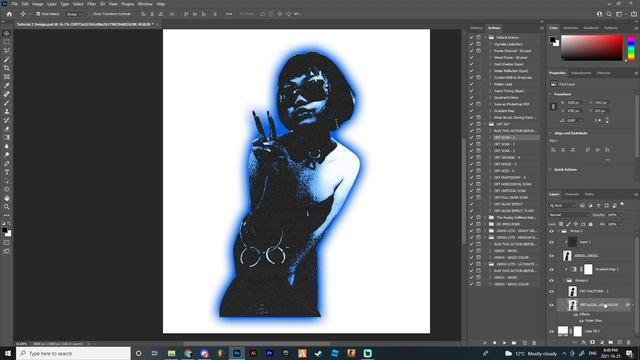
Task: Open the Filter menu
Action: 91,4
